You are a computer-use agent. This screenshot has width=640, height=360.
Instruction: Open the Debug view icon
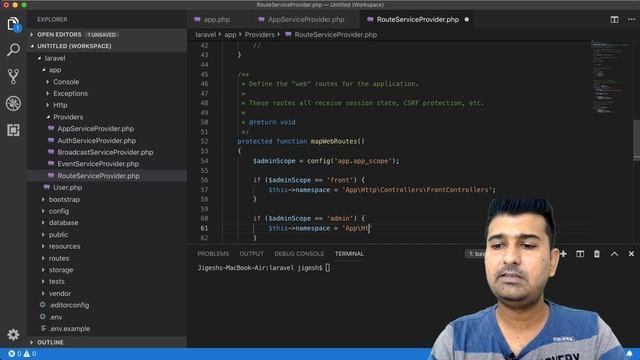(x=13, y=103)
